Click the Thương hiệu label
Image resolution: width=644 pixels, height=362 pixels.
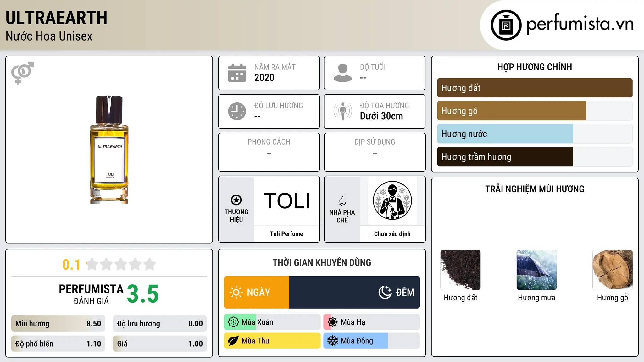pos(236,216)
